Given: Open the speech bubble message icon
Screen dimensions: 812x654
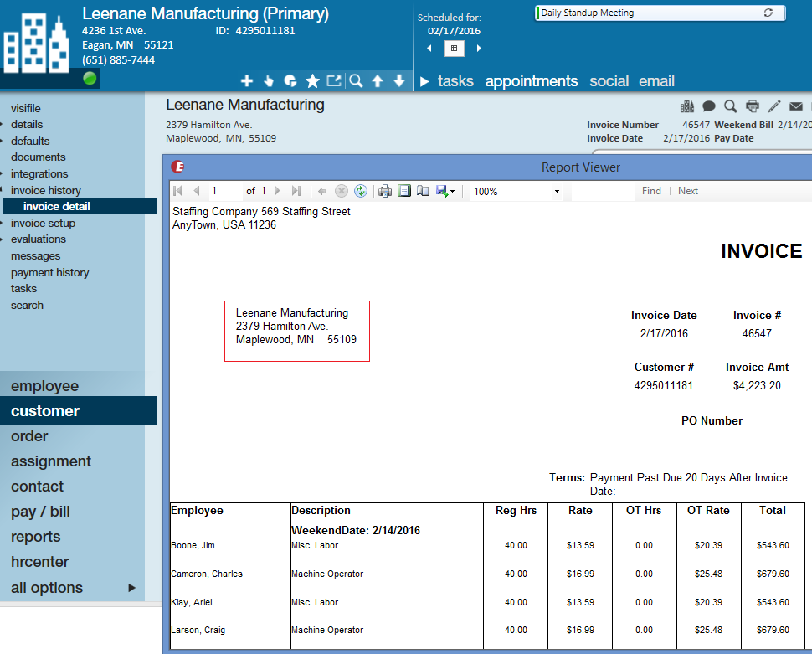Looking at the screenshot, I should click(x=709, y=106).
